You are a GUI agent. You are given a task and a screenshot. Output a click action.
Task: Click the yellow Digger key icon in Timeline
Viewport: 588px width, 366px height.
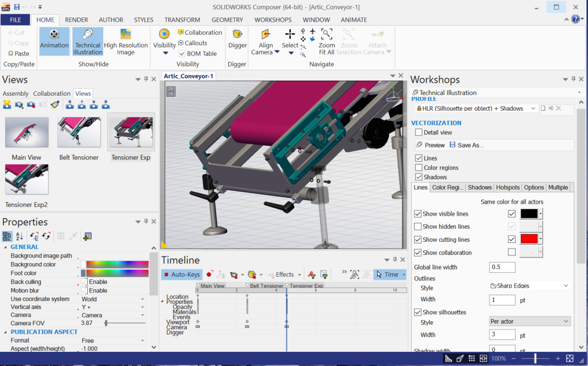(252, 275)
